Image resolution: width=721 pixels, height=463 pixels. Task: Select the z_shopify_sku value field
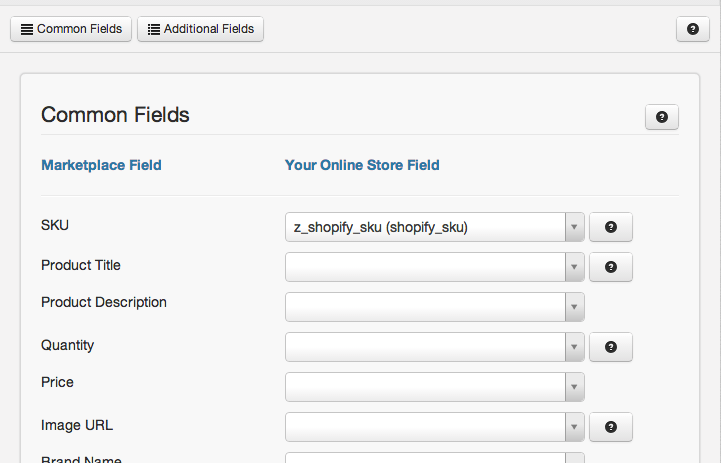tap(435, 227)
